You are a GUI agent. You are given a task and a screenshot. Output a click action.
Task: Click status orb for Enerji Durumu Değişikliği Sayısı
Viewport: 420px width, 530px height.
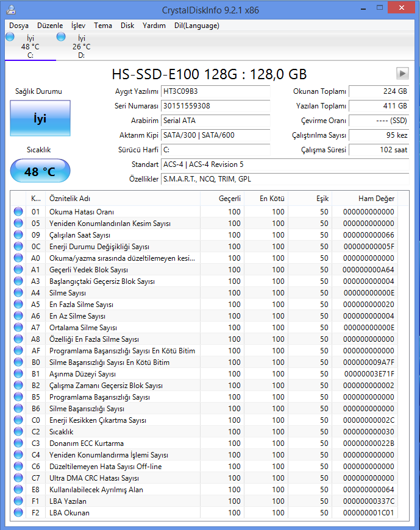[18, 246]
